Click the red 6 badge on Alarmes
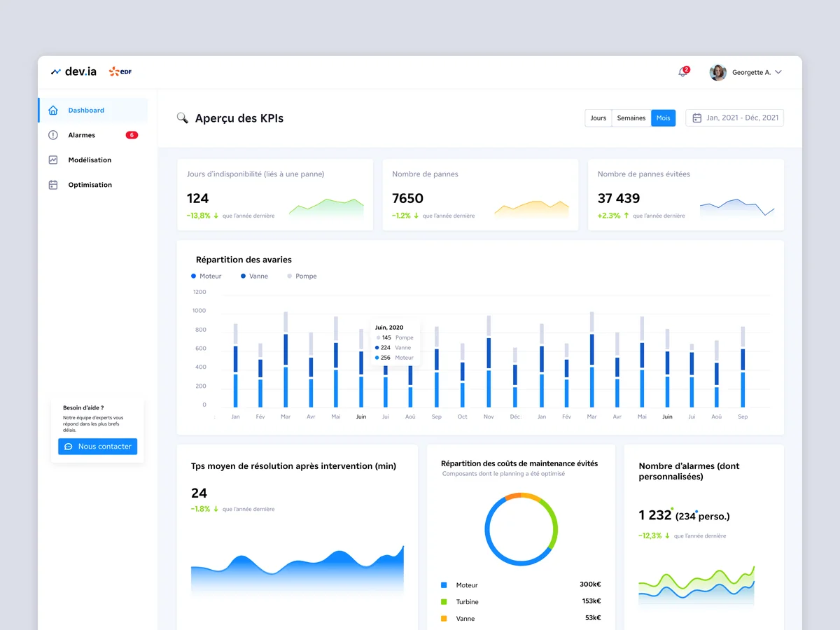This screenshot has height=630, width=840. 132,135
